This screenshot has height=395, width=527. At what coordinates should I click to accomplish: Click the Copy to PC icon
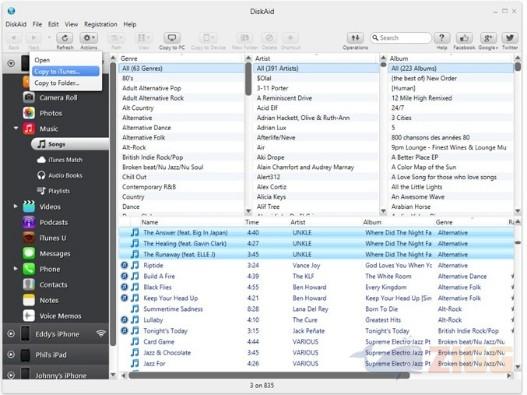172,38
